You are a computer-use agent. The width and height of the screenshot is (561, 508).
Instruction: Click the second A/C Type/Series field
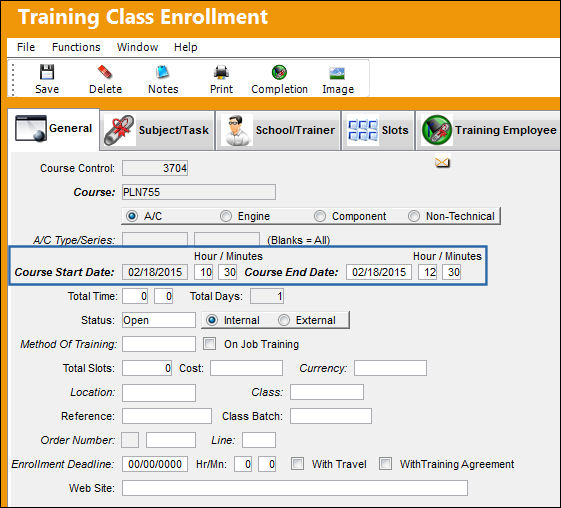[x=227, y=239]
